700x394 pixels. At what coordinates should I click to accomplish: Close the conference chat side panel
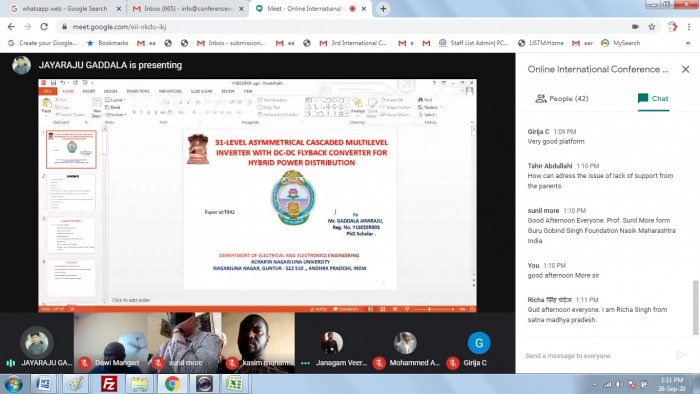coord(685,69)
